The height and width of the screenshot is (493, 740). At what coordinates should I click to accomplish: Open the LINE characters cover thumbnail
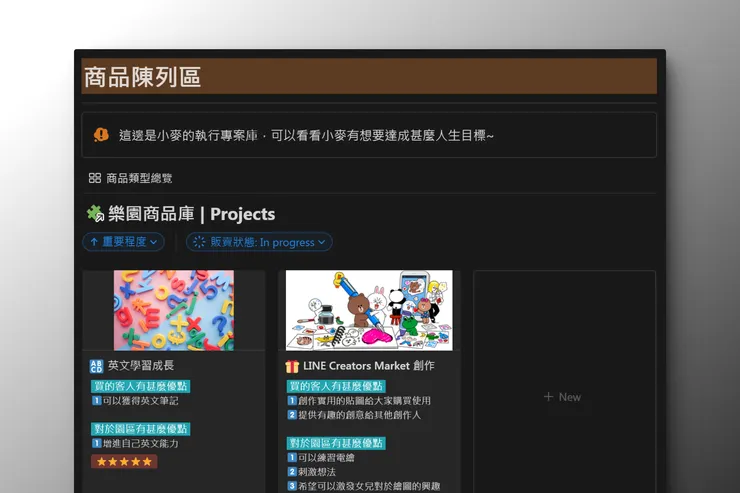click(369, 310)
